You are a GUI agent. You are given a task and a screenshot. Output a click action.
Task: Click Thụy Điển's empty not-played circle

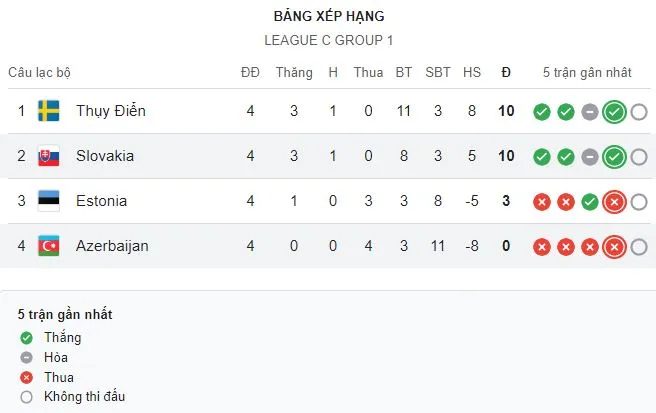639,112
